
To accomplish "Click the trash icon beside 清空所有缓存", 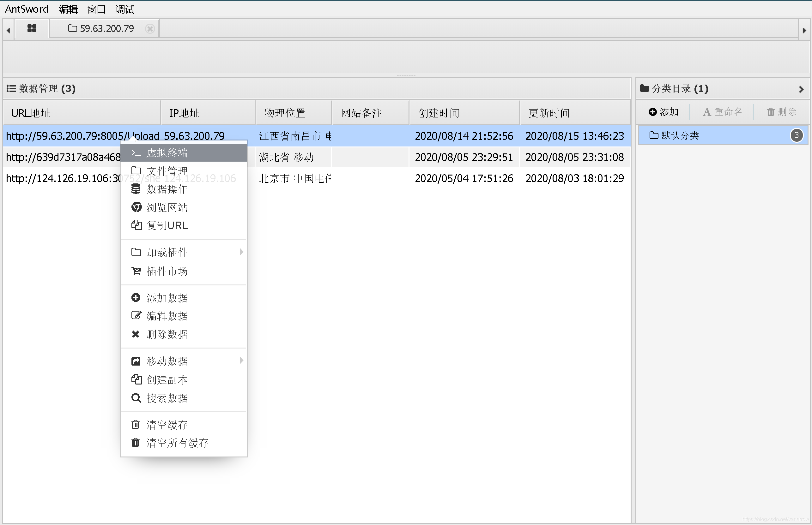I will click(x=136, y=443).
